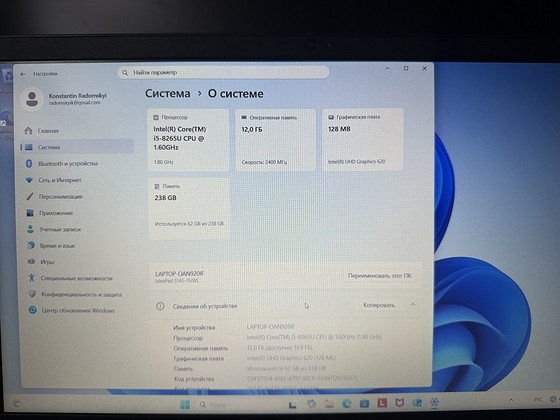Click the Имя устройства row label
The image size is (560, 420).
click(194, 328)
